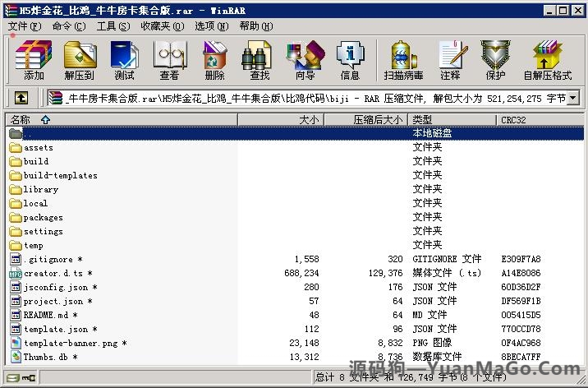Click the 'GITIGNORE 文件' type cell
The image size is (588, 388).
pyautogui.click(x=447, y=259)
